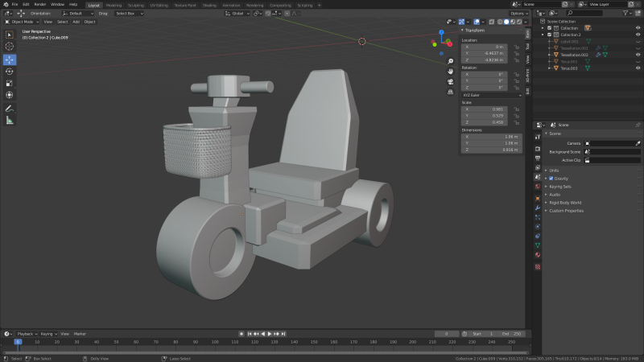Open the Add menu in the viewport header
The height and width of the screenshot is (362, 644).
76,22
